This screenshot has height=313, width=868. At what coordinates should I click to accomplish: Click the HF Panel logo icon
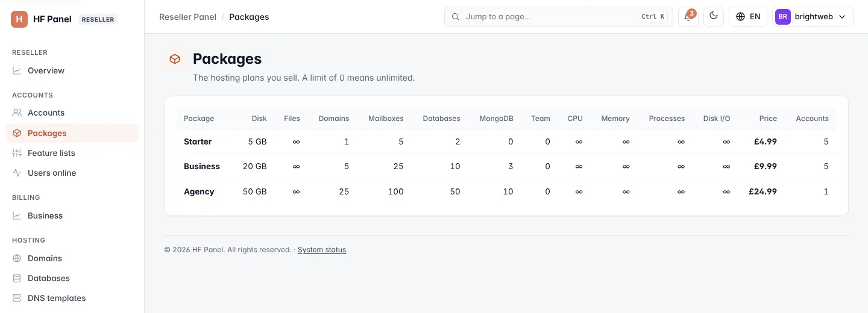coord(19,19)
